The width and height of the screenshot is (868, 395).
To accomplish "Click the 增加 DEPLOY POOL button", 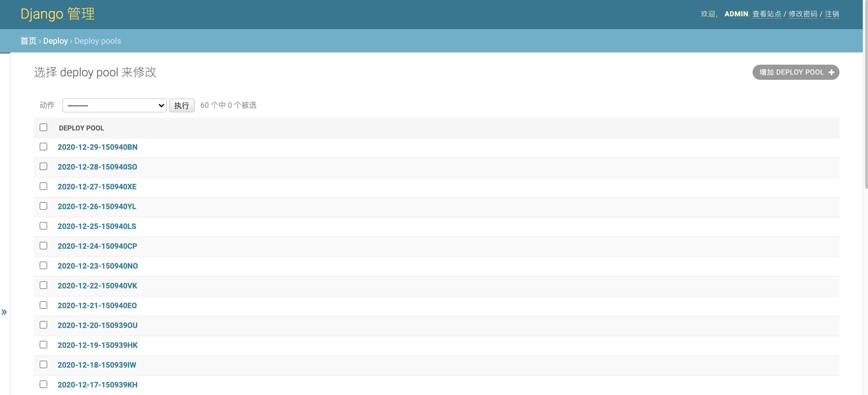I will click(x=795, y=72).
